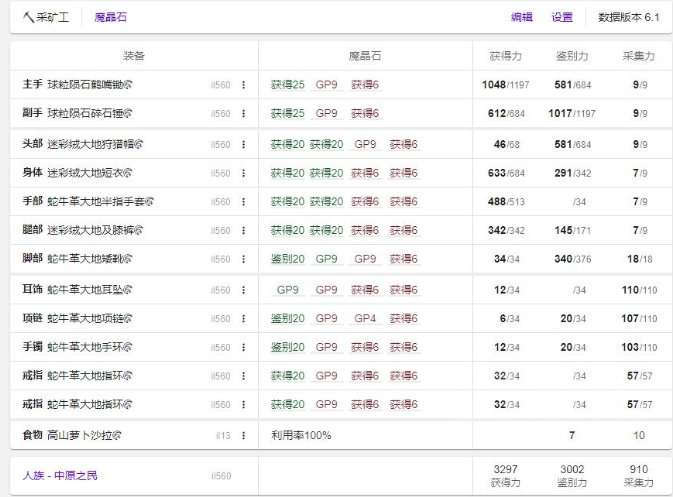Viewport: 673px width, 497px height.
Task: Open three-dot menu for 食物 row
Action: click(x=243, y=436)
